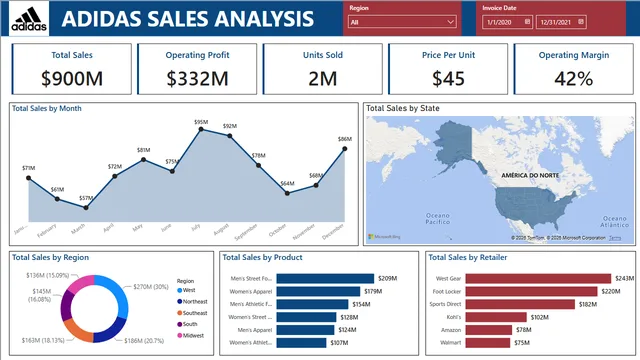Click the Men's Athletic Footwear $154M bar
Viewport: 640px width, 360px height.
click(312, 304)
